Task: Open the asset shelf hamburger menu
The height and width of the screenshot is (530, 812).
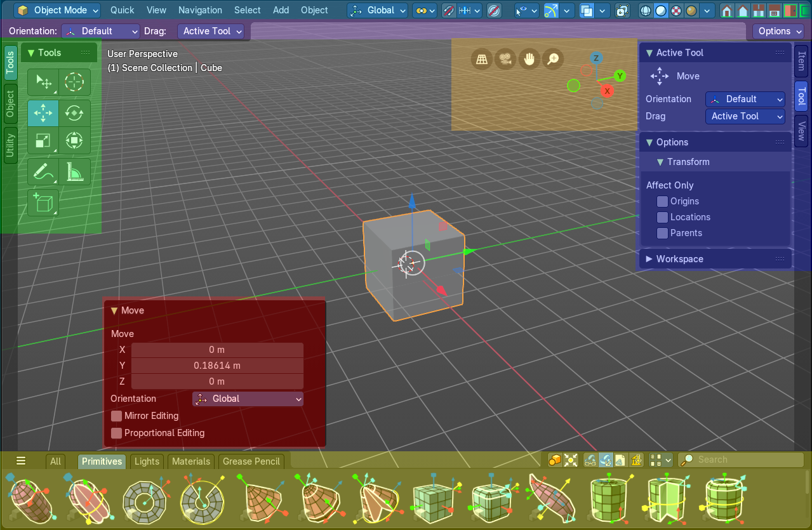Action: pyautogui.click(x=21, y=461)
